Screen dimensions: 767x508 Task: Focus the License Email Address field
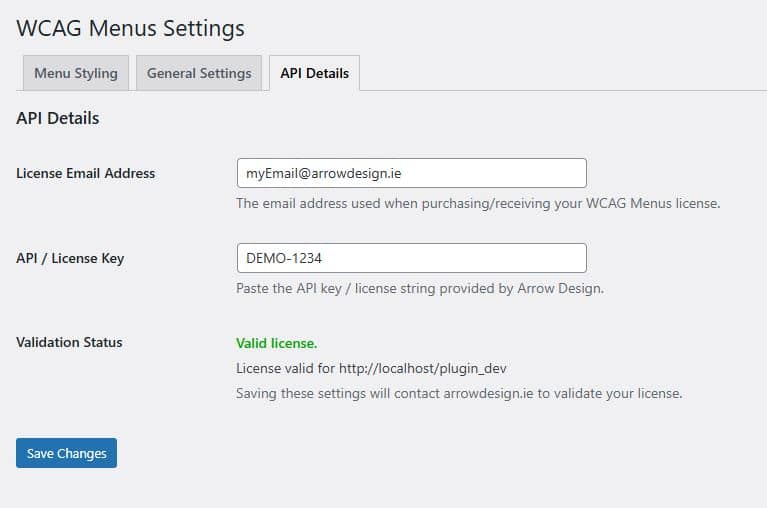coord(411,173)
